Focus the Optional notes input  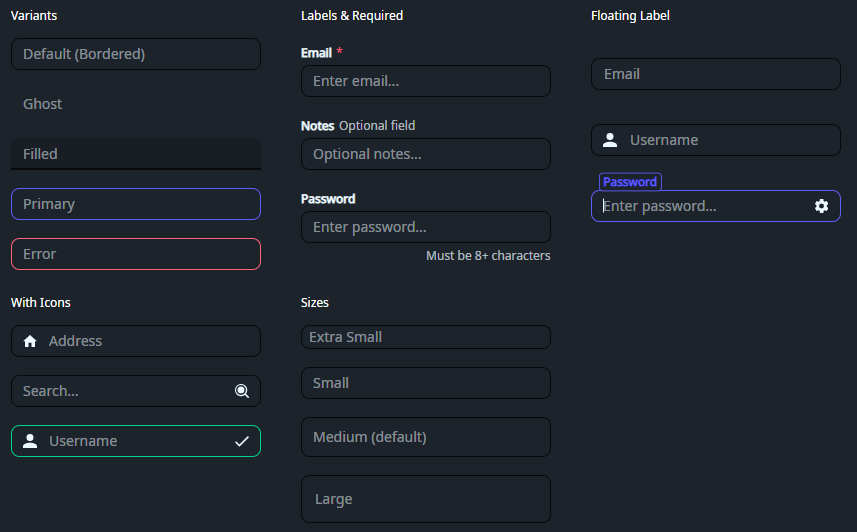click(425, 154)
